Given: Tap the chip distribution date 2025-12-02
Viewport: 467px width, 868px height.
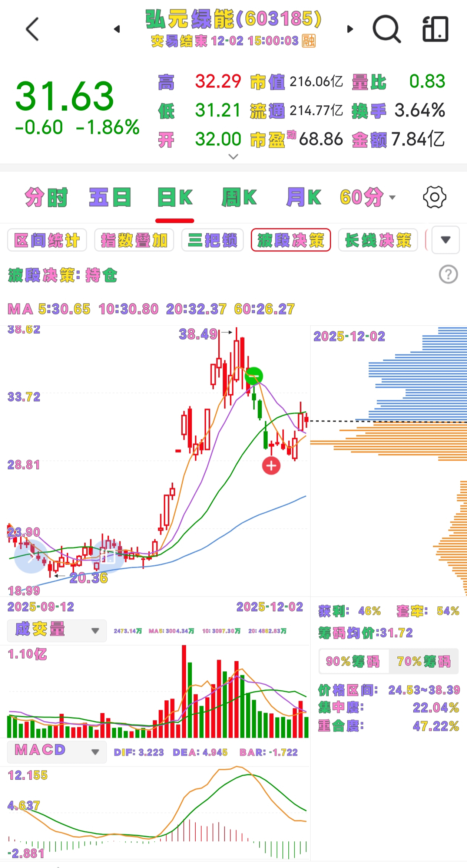Looking at the screenshot, I should point(349,336).
